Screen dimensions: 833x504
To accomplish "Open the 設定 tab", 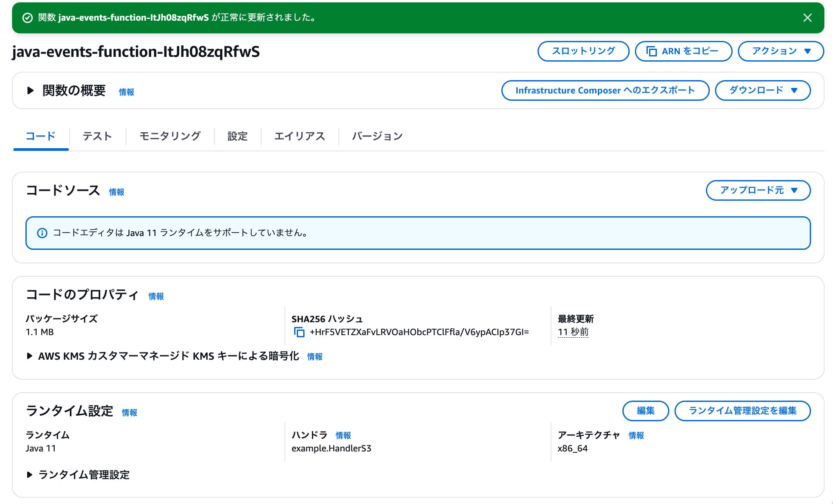I will 237,137.
